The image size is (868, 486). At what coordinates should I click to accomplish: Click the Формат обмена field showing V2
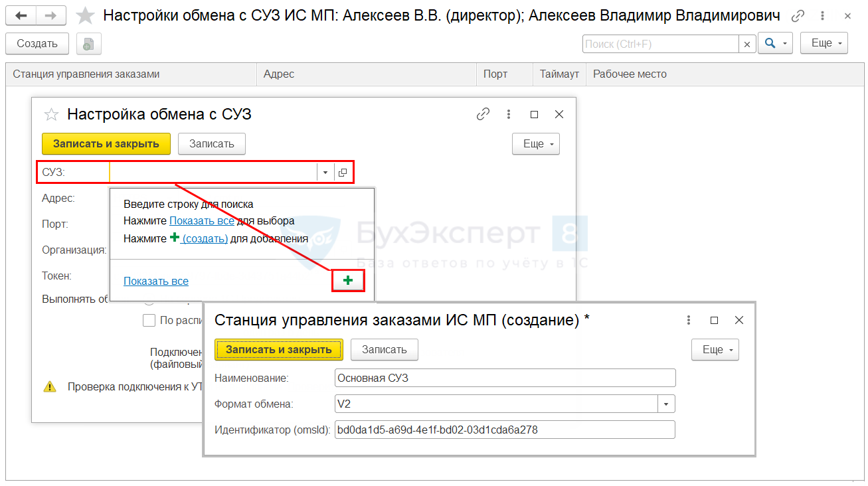(x=496, y=404)
